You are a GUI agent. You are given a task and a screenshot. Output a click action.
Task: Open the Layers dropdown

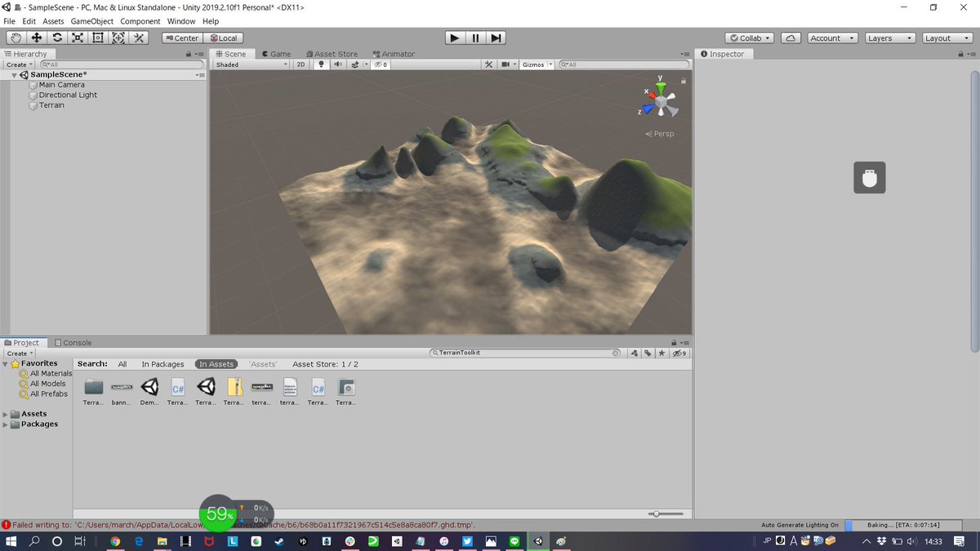pyautogui.click(x=889, y=38)
